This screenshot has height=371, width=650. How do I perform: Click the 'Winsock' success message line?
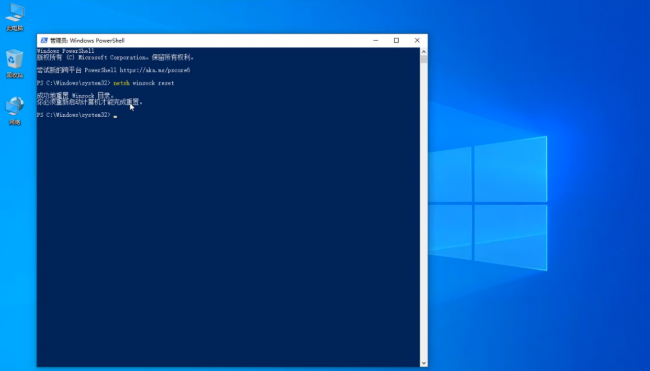75,96
